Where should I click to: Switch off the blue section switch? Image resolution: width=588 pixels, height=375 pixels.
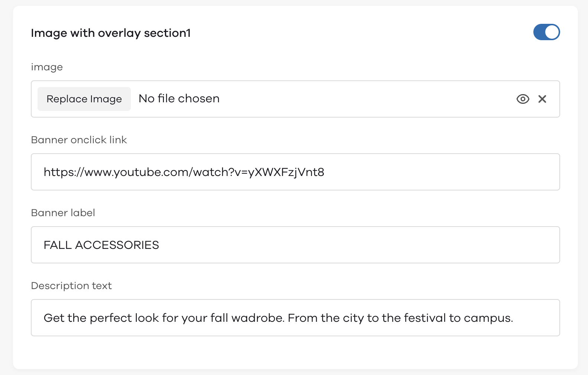click(x=546, y=32)
